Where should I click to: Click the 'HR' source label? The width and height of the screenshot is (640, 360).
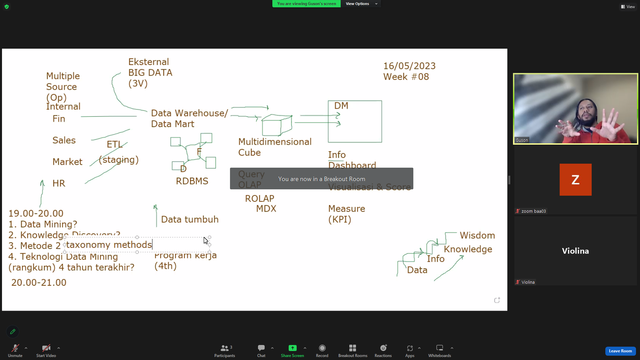(x=59, y=183)
